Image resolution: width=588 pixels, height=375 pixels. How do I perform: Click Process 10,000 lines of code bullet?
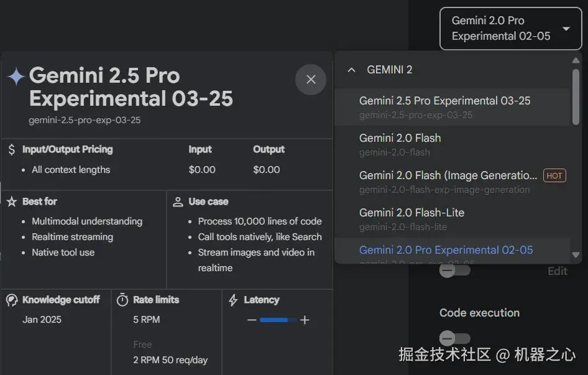260,221
